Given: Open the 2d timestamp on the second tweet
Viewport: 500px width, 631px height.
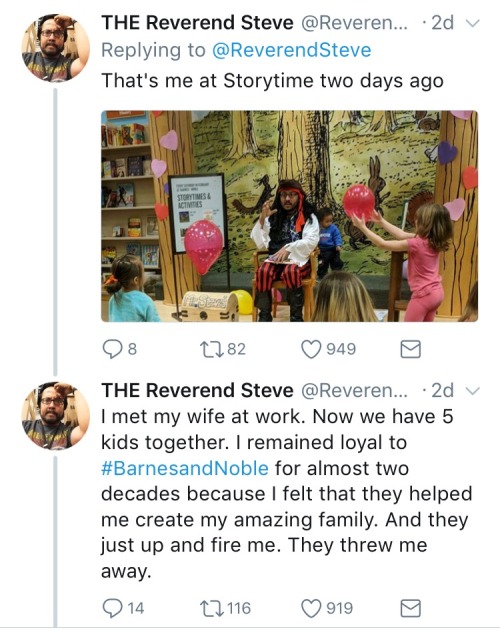Looking at the screenshot, I should point(442,391).
